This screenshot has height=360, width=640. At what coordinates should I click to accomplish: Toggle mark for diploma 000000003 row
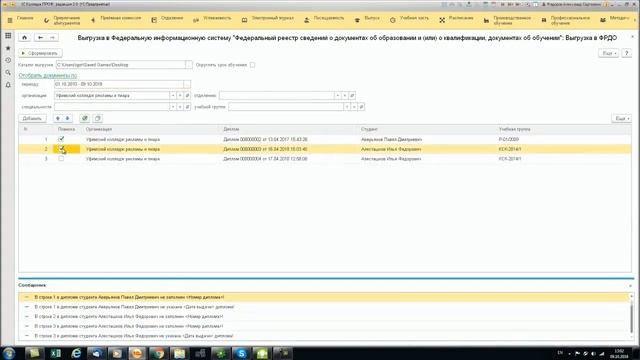(61, 149)
